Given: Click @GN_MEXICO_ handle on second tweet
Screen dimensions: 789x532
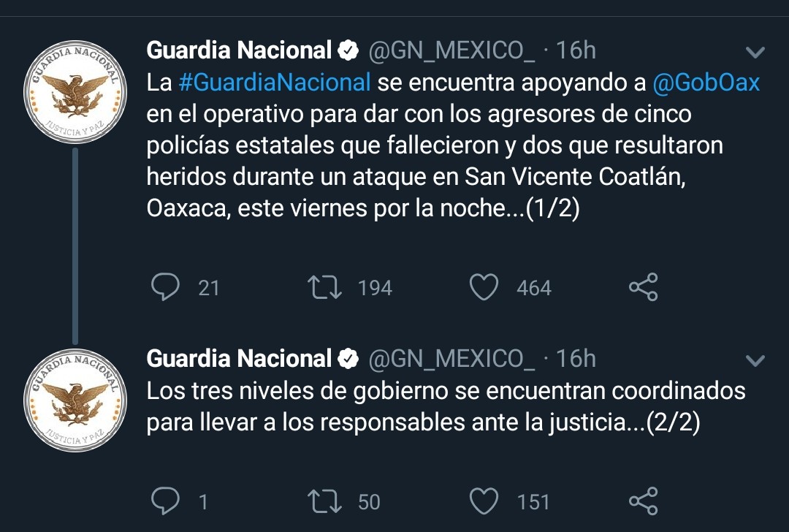Looking at the screenshot, I should [x=452, y=360].
